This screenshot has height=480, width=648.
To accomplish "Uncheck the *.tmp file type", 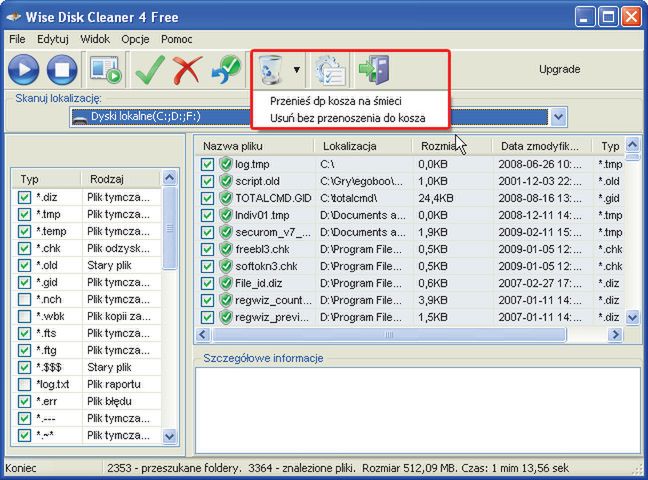I will coord(24,214).
